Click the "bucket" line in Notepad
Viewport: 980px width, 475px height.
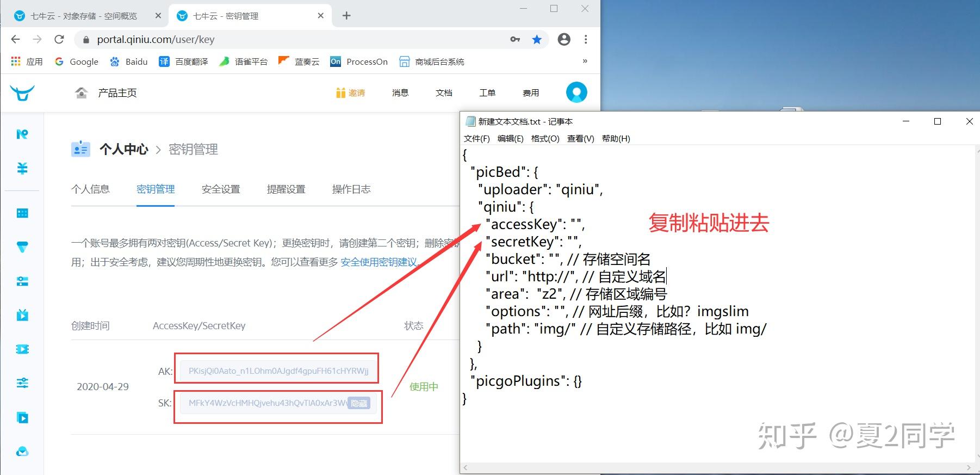tap(568, 259)
